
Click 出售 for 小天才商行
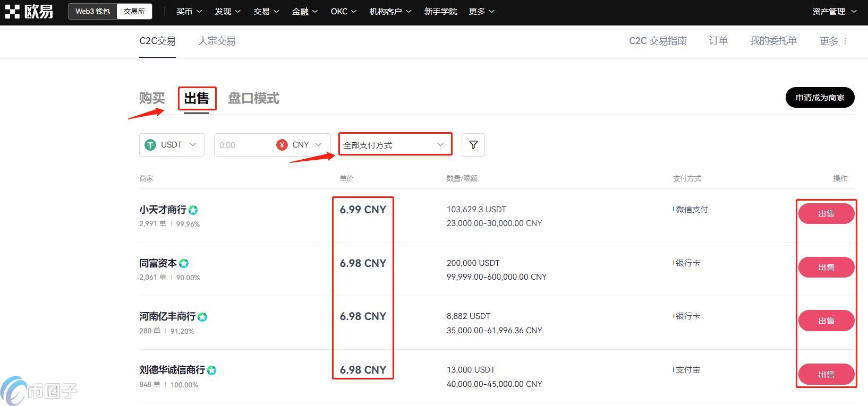pyautogui.click(x=826, y=213)
